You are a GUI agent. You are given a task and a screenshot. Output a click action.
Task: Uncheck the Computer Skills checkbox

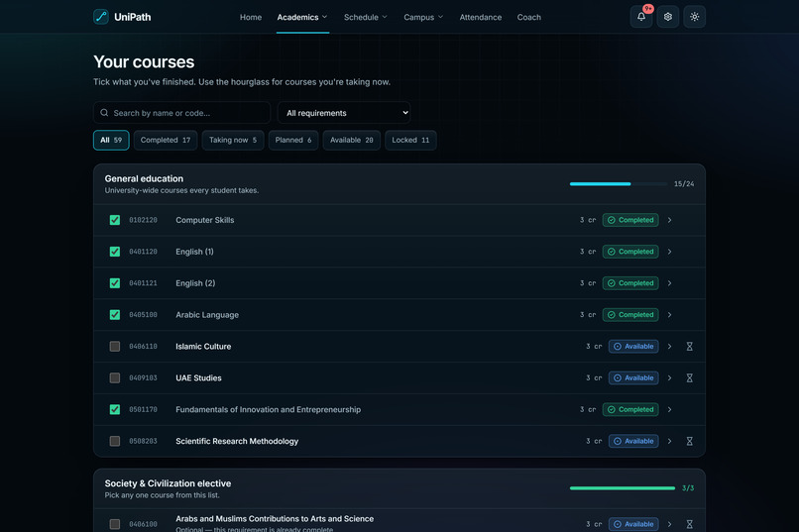coord(115,220)
